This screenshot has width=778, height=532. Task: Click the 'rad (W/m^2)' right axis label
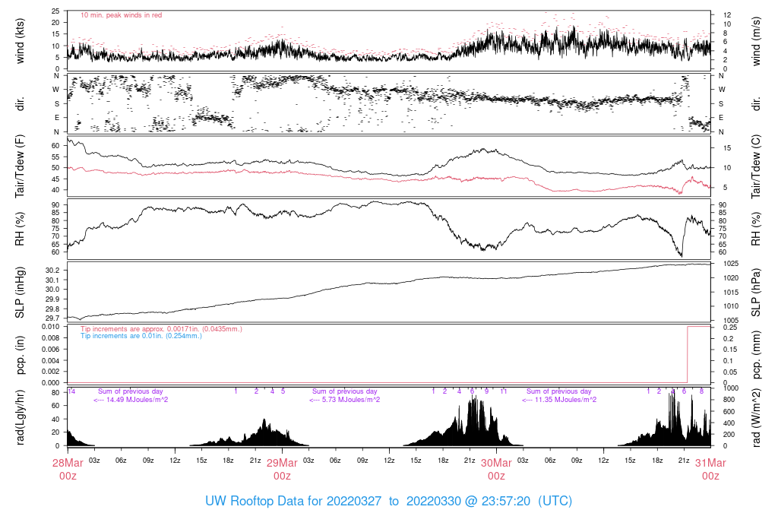point(756,417)
